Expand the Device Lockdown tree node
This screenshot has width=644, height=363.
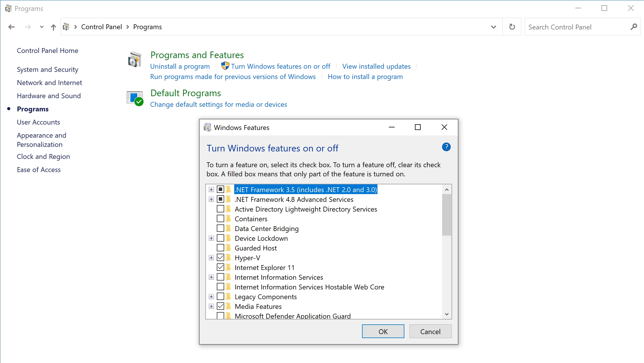click(211, 238)
